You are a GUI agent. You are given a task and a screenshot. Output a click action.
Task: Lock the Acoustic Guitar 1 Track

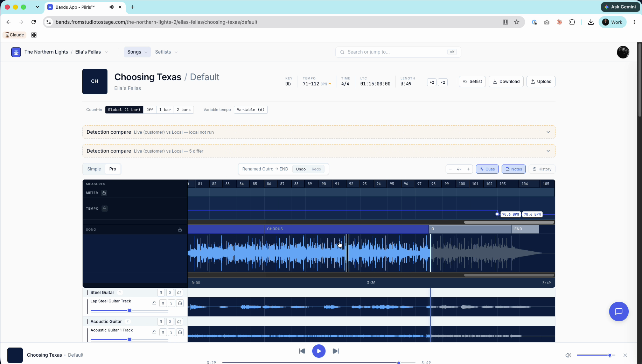tap(154, 332)
